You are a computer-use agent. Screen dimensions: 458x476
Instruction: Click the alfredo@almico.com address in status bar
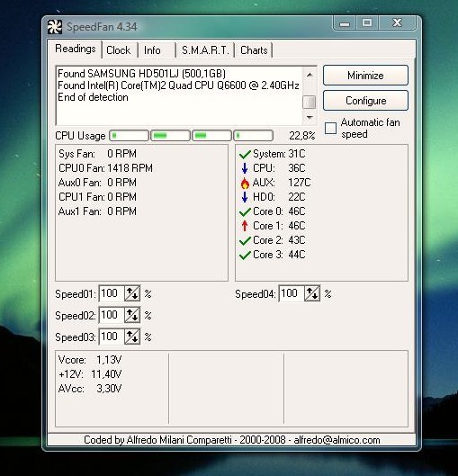(x=337, y=440)
